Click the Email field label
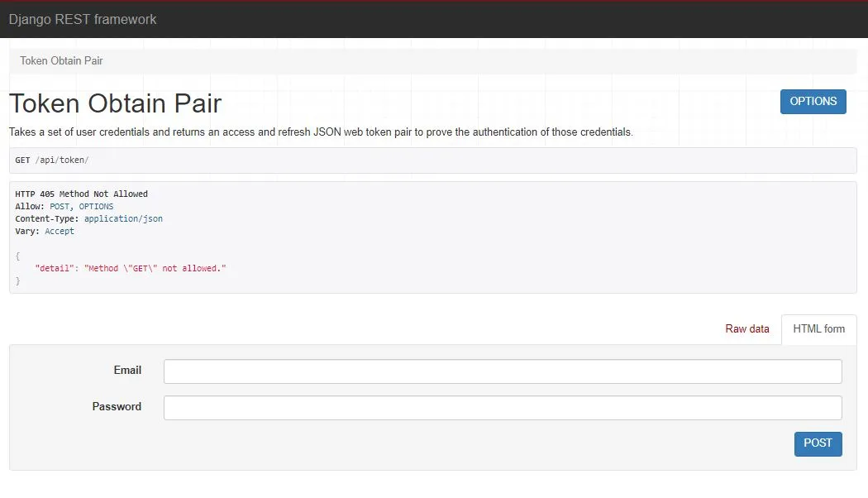868x498 pixels. tap(127, 370)
